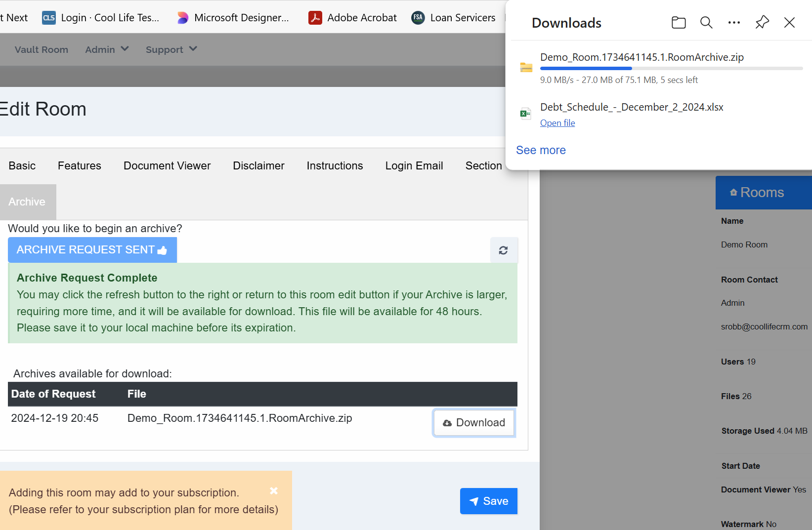This screenshot has height=530, width=812.
Task: Open the Section tab
Action: point(483,166)
